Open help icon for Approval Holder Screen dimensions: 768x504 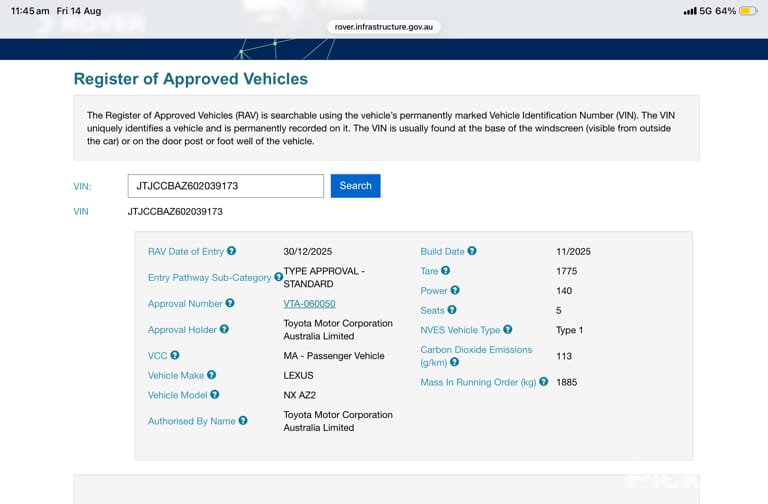(224, 329)
